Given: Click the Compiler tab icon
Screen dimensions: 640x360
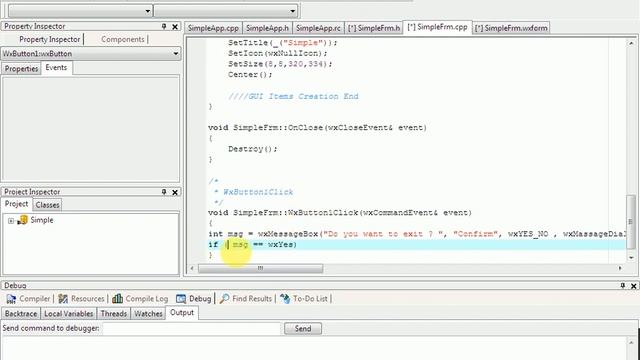Looking at the screenshot, I should point(11,299).
